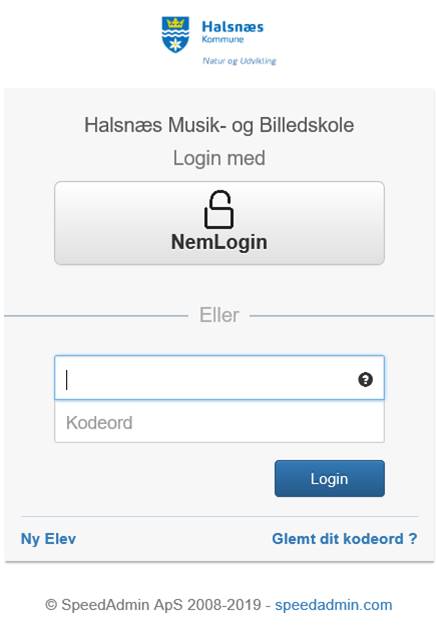The width and height of the screenshot is (436, 633).
Task: Select the Halsnæs Musik- og Billedskole heading
Action: [219, 125]
